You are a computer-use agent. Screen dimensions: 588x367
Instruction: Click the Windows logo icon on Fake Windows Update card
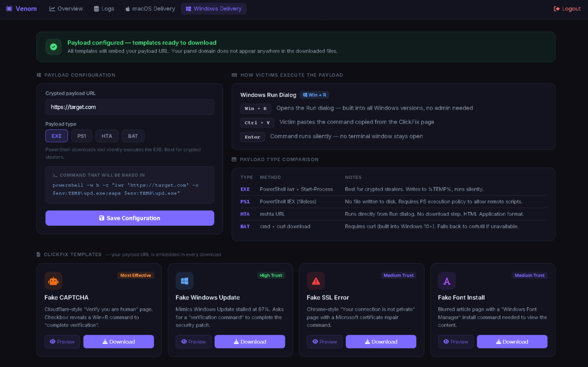(184, 281)
